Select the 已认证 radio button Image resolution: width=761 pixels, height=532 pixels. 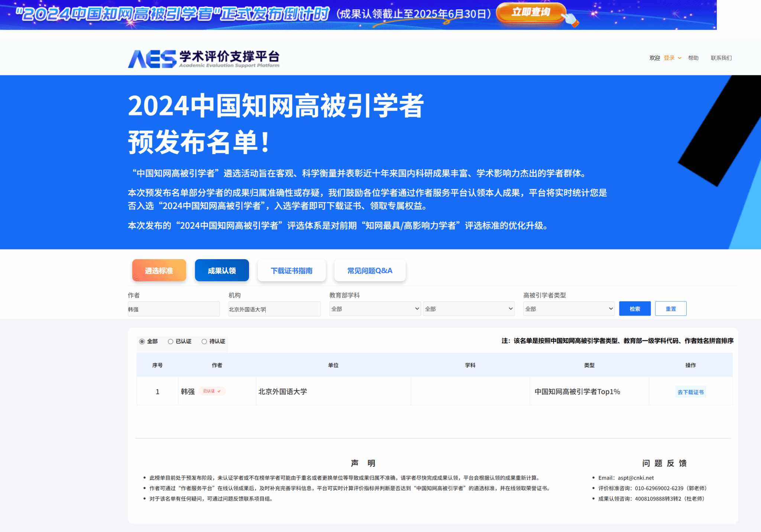pos(171,342)
